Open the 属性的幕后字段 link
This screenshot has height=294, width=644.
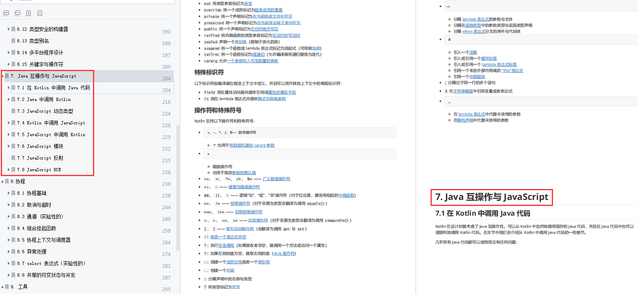tap(282, 92)
